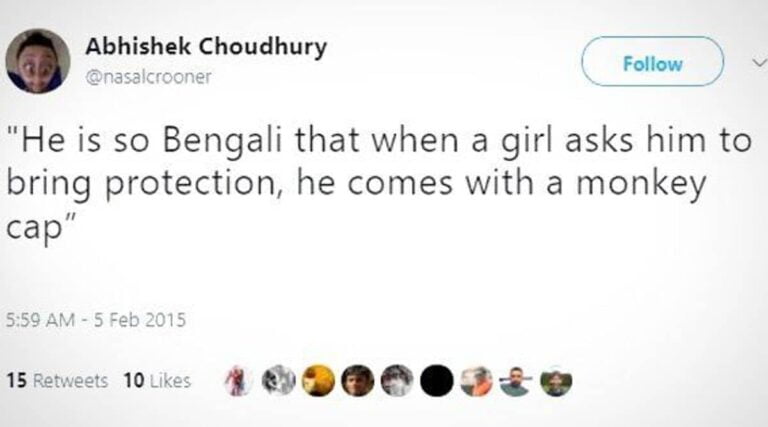768x427 pixels.
Task: Click the Follow button
Action: [x=652, y=63]
